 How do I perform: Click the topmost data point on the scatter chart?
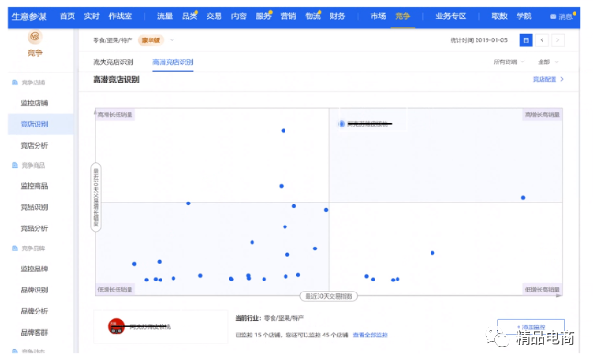[284, 130]
